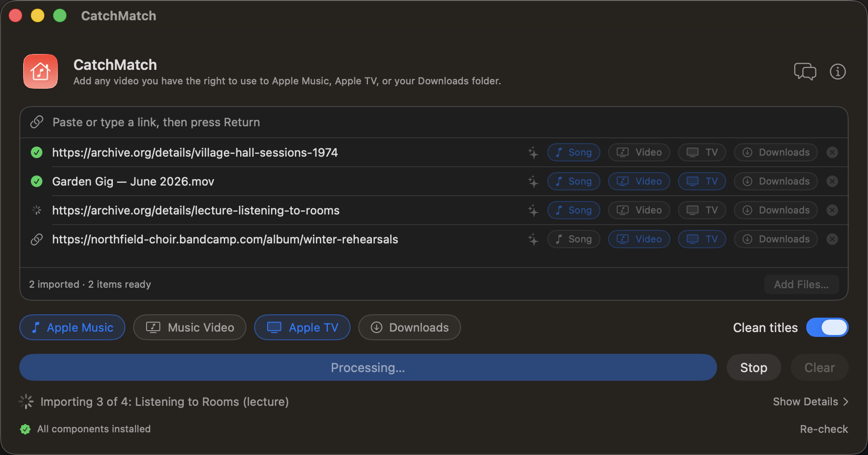Click the CatchMatch app logo icon

pos(41,71)
